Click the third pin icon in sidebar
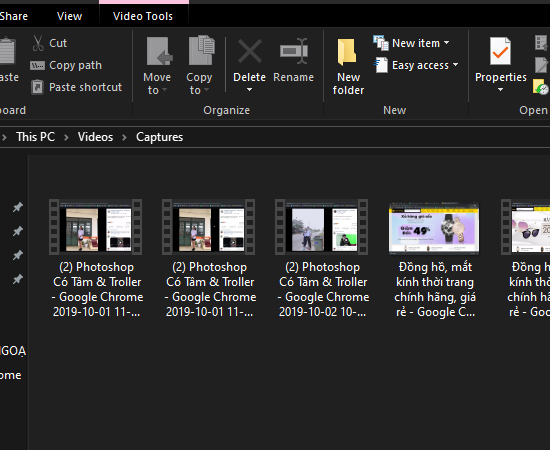This screenshot has height=450, width=550. (x=18, y=255)
